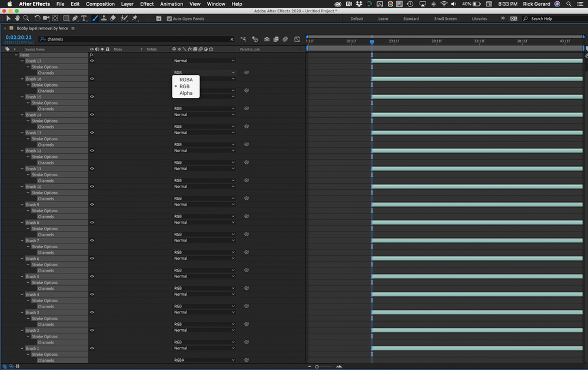588x370 pixels.
Task: Select the Hand tool
Action: (17, 18)
